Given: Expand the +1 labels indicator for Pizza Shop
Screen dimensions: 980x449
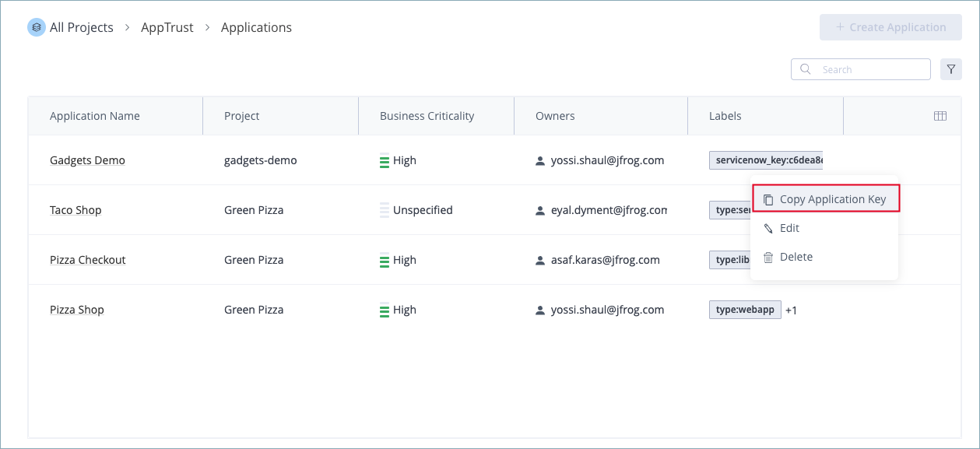Looking at the screenshot, I should tap(791, 309).
